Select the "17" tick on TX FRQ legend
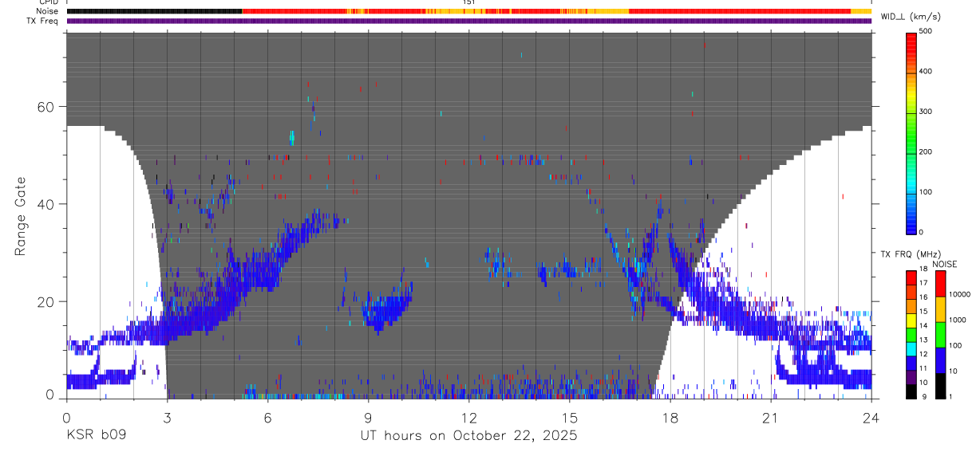The image size is (980, 452). point(924,283)
